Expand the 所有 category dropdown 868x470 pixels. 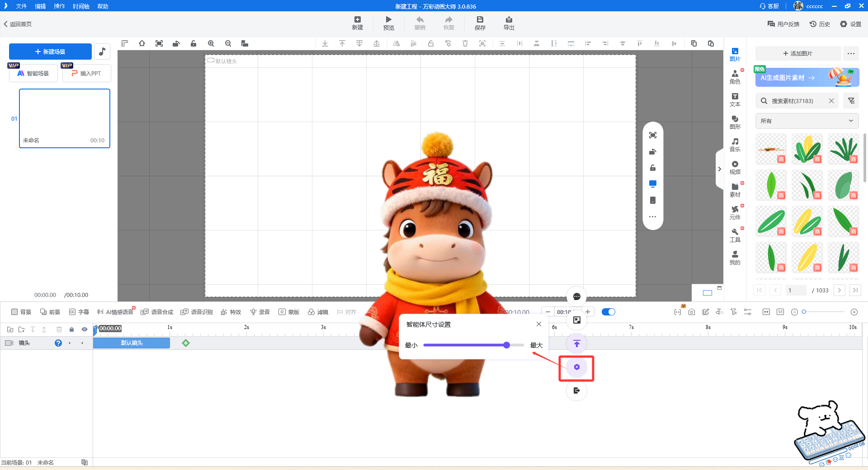(807, 121)
